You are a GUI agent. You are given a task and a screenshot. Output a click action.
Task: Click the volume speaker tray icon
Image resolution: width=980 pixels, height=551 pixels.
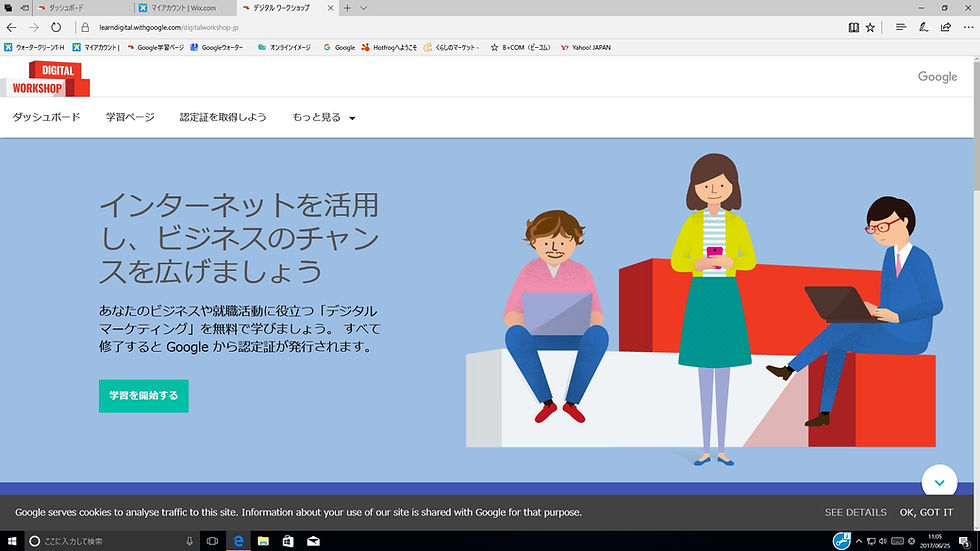tap(883, 541)
